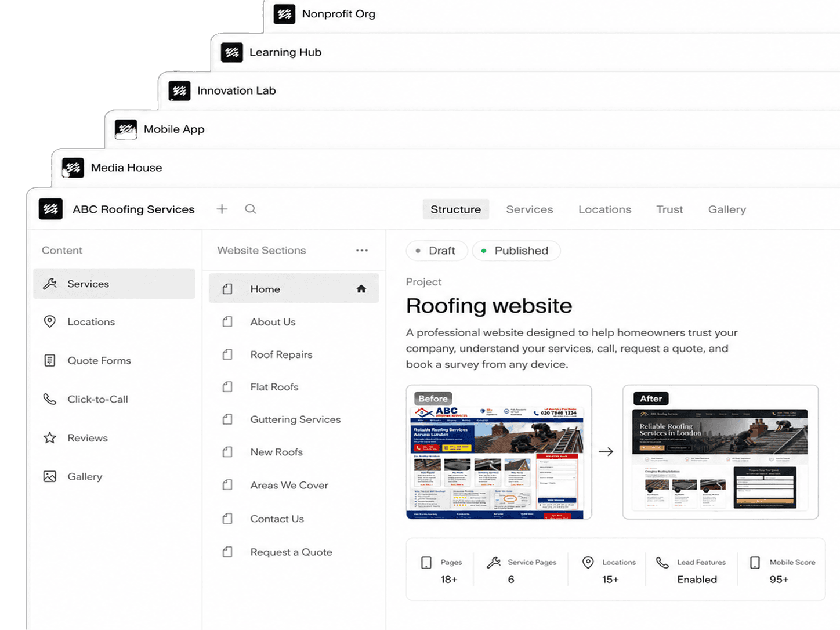Select Gallery in Content sidebar

point(114,476)
